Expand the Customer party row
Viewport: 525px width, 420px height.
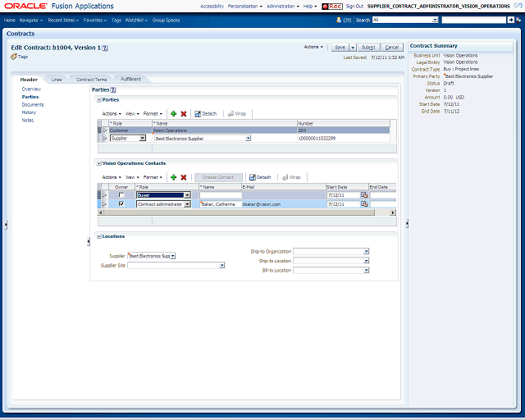(x=105, y=130)
